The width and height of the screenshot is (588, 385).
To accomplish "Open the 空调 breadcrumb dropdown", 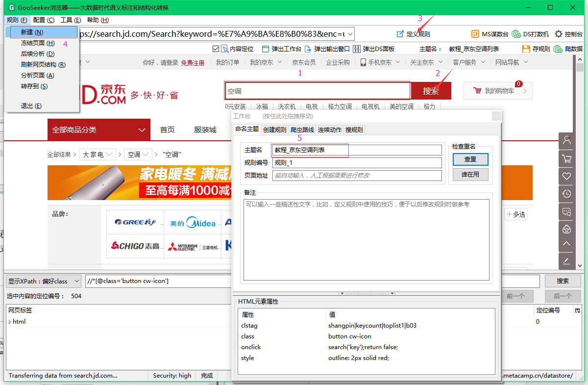I will (138, 154).
